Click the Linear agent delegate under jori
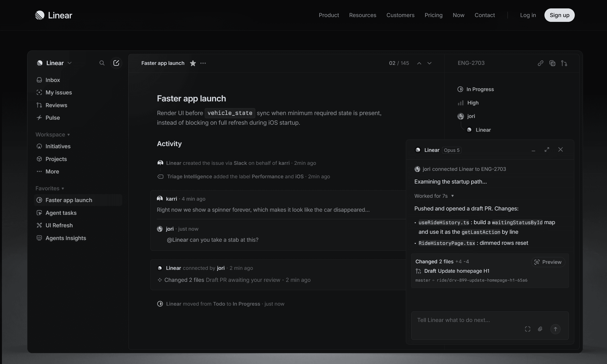Image resolution: width=607 pixels, height=364 pixels. [479, 130]
